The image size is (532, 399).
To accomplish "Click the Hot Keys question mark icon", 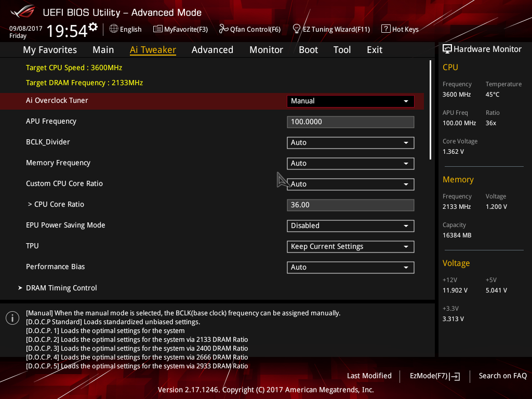I will pyautogui.click(x=386, y=29).
